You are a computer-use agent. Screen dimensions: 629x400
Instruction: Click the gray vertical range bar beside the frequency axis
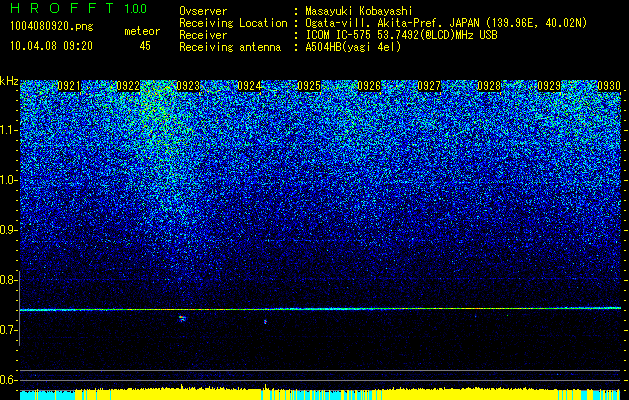coord(20,308)
